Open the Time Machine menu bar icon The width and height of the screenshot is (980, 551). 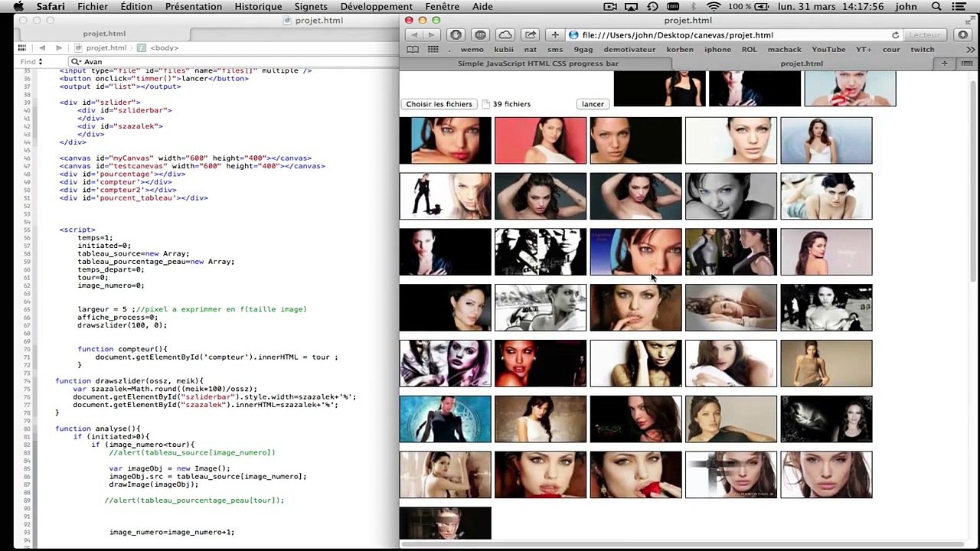[x=652, y=6]
